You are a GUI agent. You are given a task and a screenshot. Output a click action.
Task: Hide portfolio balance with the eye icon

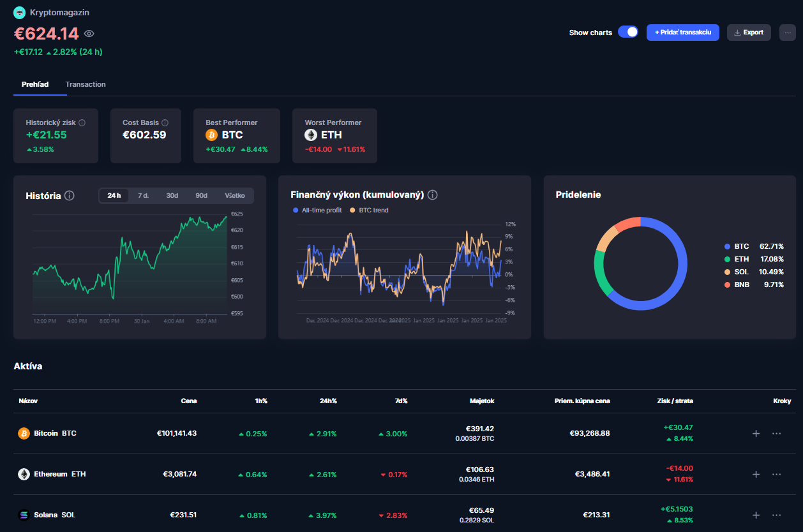pyautogui.click(x=89, y=34)
